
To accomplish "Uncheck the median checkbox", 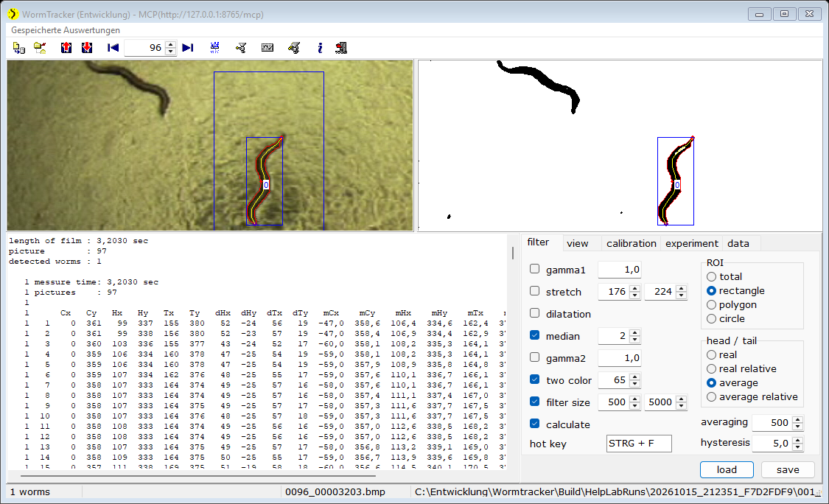I will click(x=534, y=336).
